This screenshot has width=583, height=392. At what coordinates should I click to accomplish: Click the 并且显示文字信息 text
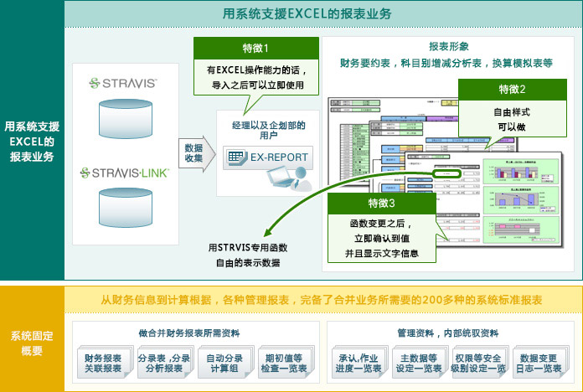382,254
